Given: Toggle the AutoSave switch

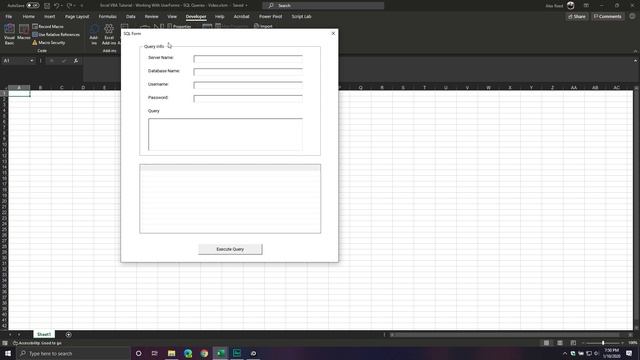Looking at the screenshot, I should (x=33, y=5).
